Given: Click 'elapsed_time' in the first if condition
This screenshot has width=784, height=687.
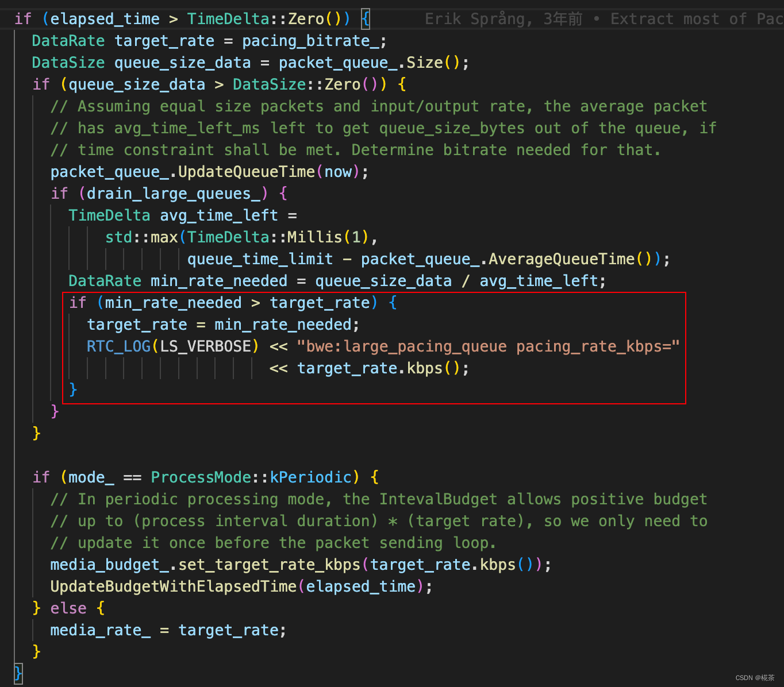Looking at the screenshot, I should click(105, 19).
